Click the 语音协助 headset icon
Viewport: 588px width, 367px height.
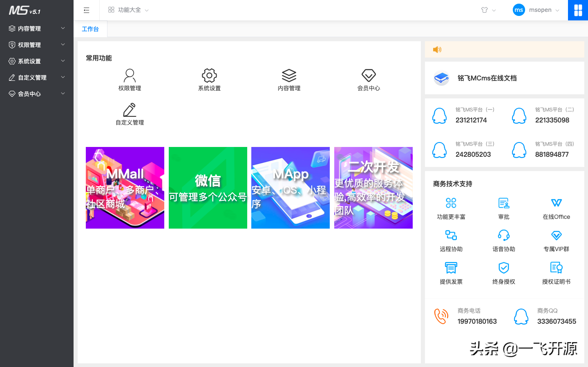point(503,235)
